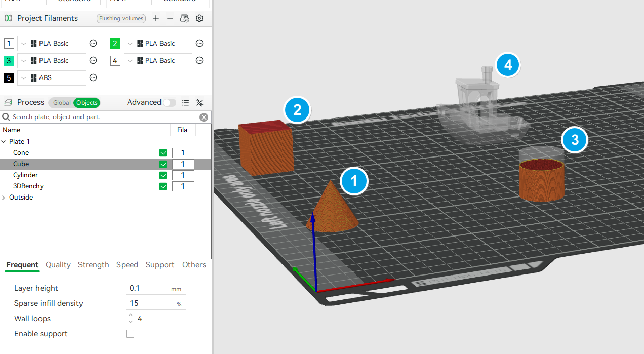Click the search magnifier icon

pos(6,117)
